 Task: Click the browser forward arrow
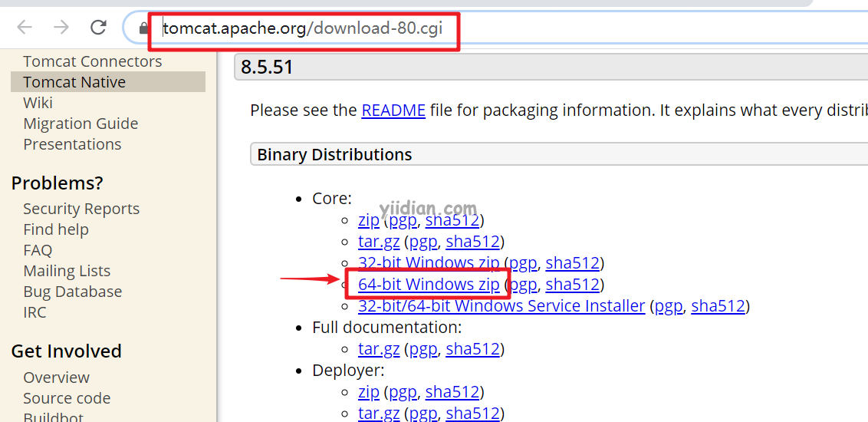pos(61,28)
